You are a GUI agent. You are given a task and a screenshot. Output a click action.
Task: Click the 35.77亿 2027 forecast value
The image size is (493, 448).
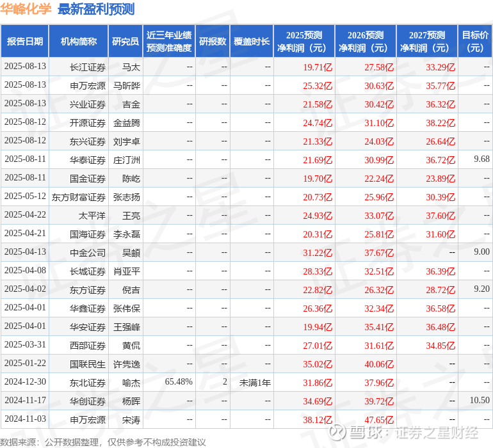click(x=440, y=86)
